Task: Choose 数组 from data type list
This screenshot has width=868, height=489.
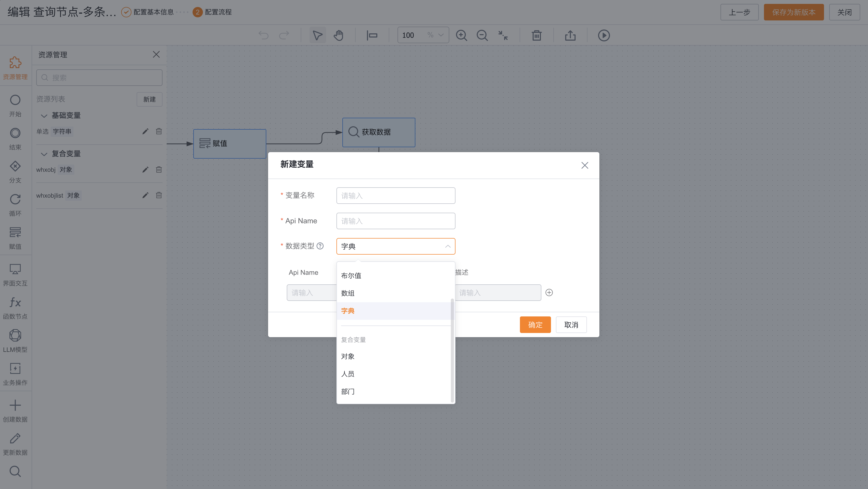Action: pos(394,293)
